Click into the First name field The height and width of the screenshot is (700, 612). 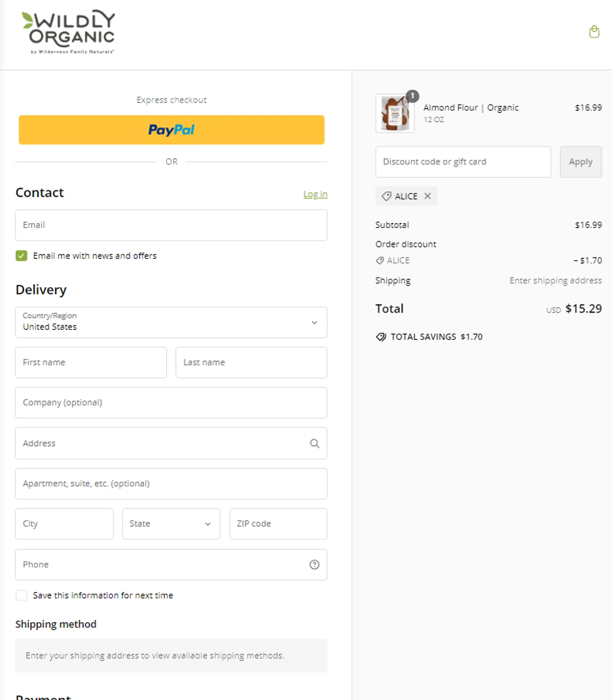click(91, 363)
